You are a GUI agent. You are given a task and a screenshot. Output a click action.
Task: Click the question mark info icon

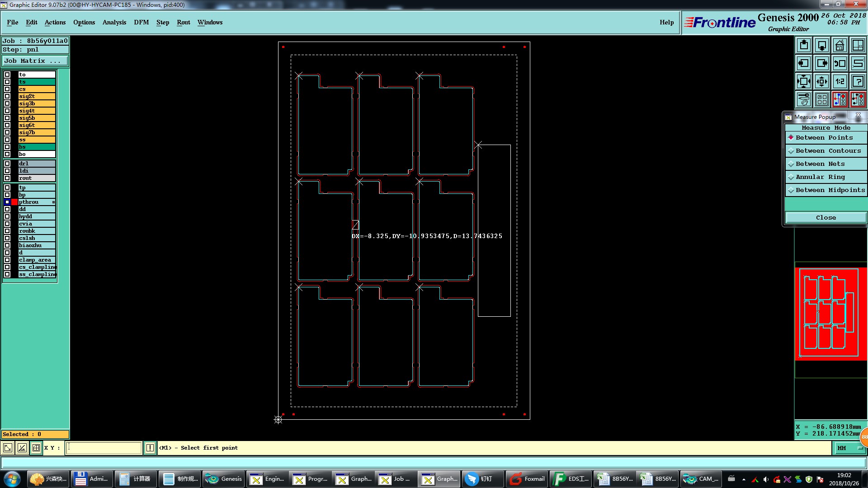tap(858, 81)
